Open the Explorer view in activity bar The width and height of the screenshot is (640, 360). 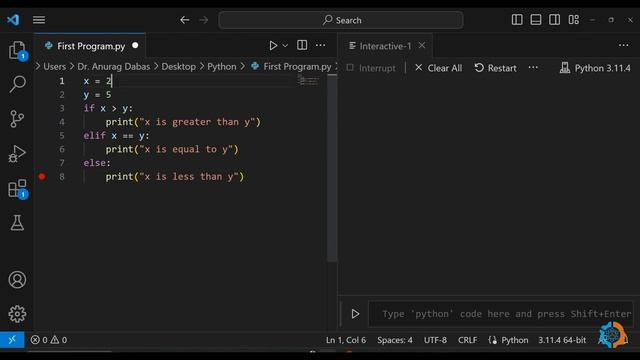(x=17, y=51)
